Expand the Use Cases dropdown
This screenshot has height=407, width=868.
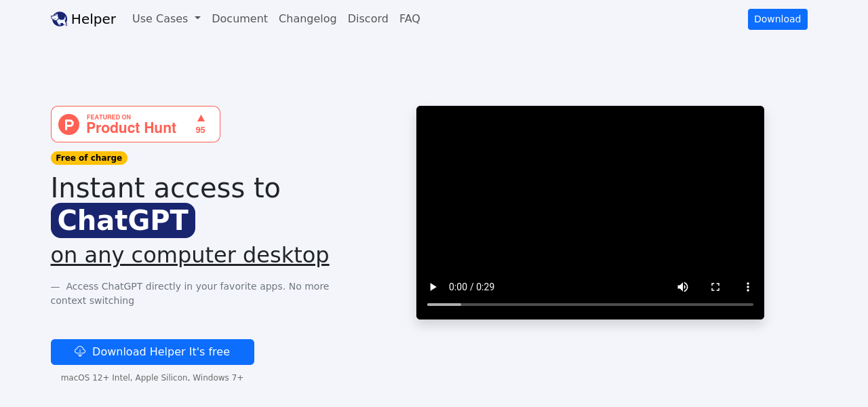166,19
